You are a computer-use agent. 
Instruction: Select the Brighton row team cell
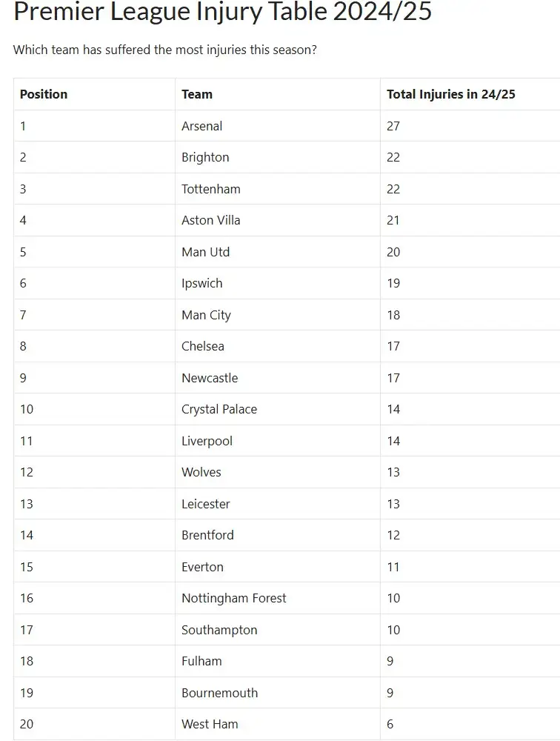pos(205,157)
